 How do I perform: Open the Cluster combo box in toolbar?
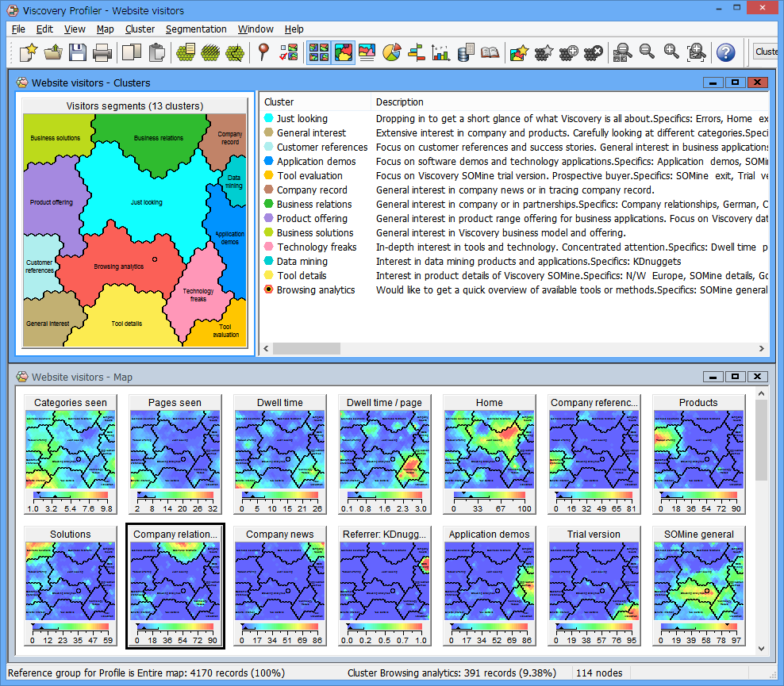[x=767, y=52]
